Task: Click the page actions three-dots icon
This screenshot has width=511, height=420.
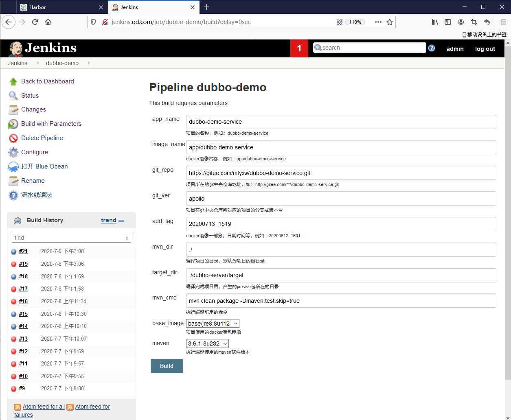Action: (378, 22)
